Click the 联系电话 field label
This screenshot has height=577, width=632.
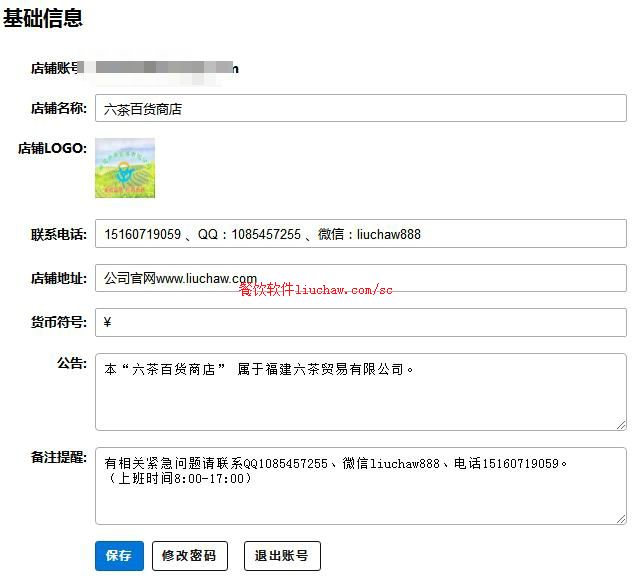pos(58,234)
